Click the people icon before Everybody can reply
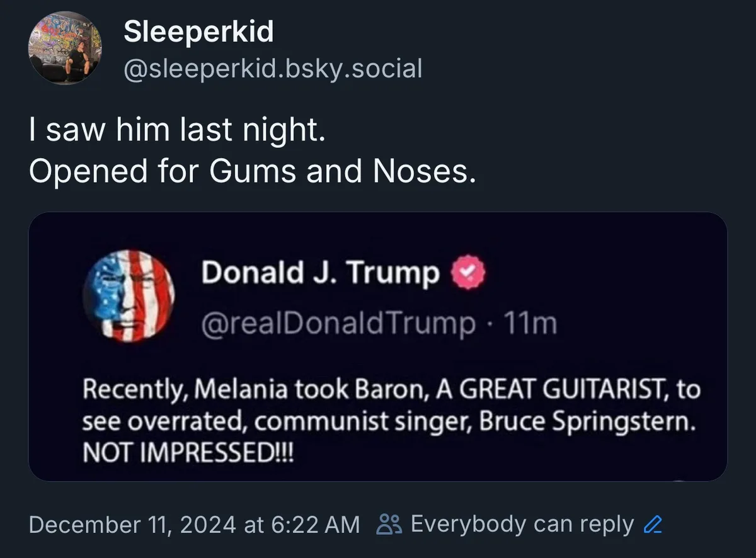Viewport: 756px width, 558px height. tap(389, 525)
